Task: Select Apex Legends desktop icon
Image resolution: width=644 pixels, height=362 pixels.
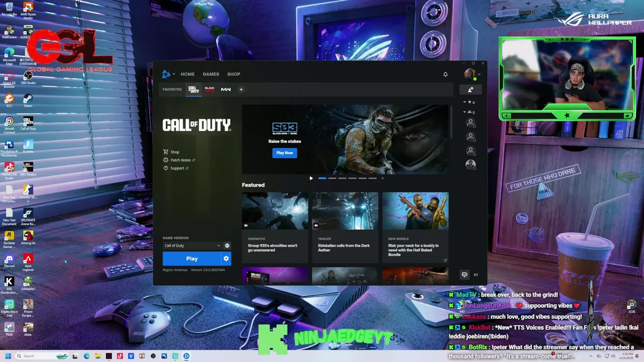Action: pos(28,262)
